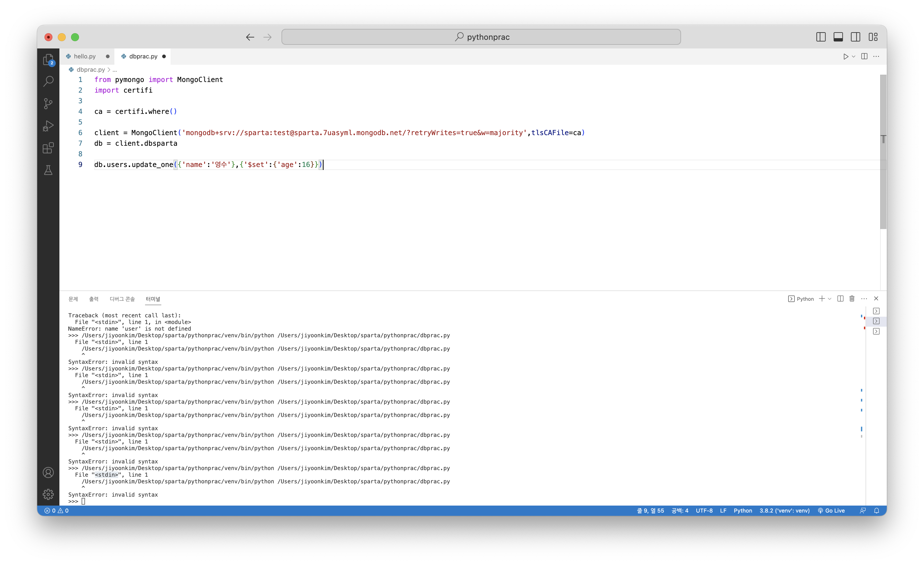Open the Accounts menu icon
The image size is (924, 565).
click(x=48, y=472)
